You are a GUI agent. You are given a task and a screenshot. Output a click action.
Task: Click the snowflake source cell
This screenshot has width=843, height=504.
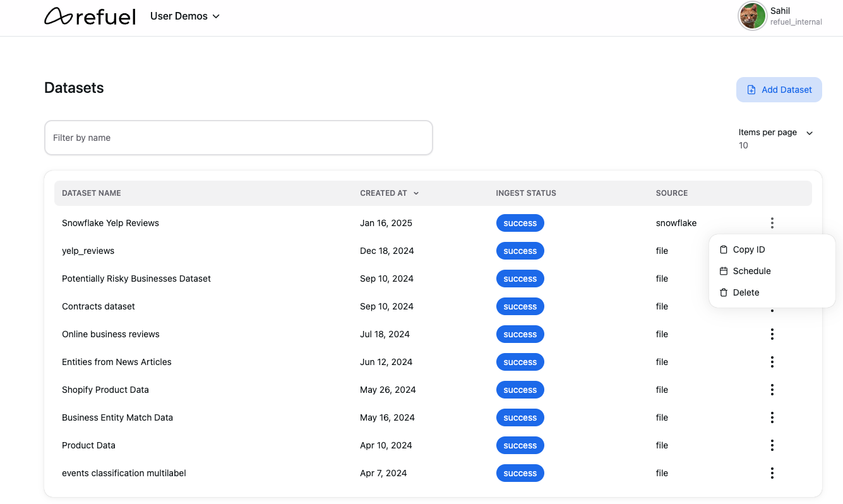(x=676, y=223)
